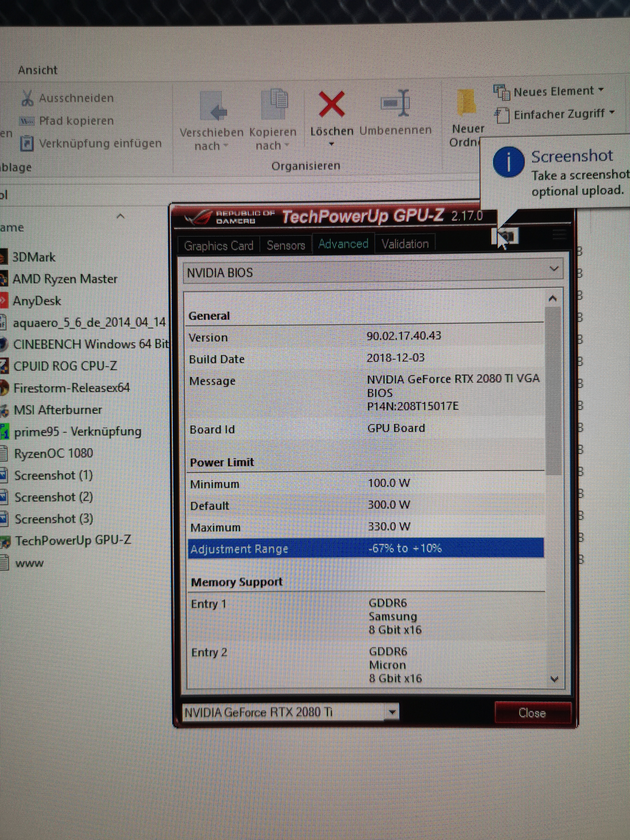This screenshot has height=840, width=630.
Task: Select MSI Afterburner in file list
Action: (58, 410)
